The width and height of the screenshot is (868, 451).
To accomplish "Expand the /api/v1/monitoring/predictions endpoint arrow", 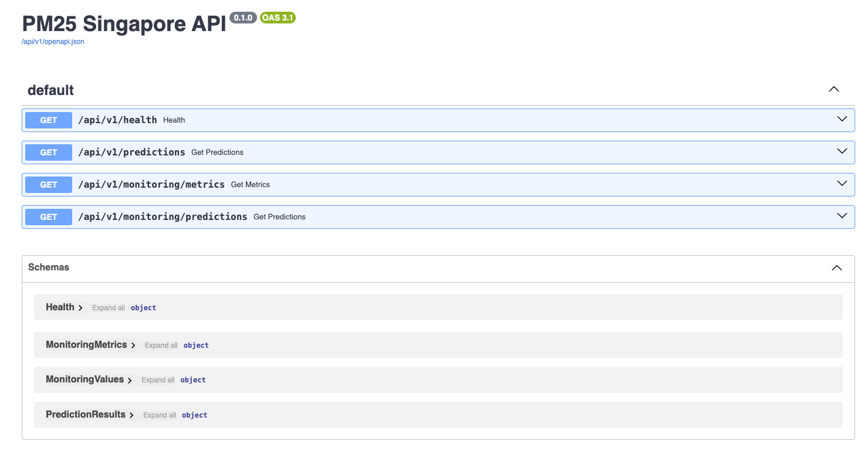I will click(x=842, y=216).
